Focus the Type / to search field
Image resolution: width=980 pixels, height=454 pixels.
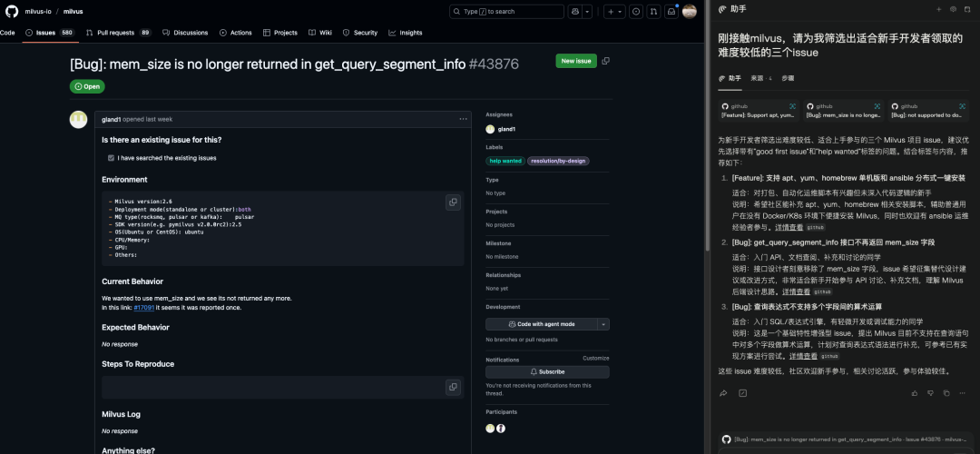pos(506,11)
